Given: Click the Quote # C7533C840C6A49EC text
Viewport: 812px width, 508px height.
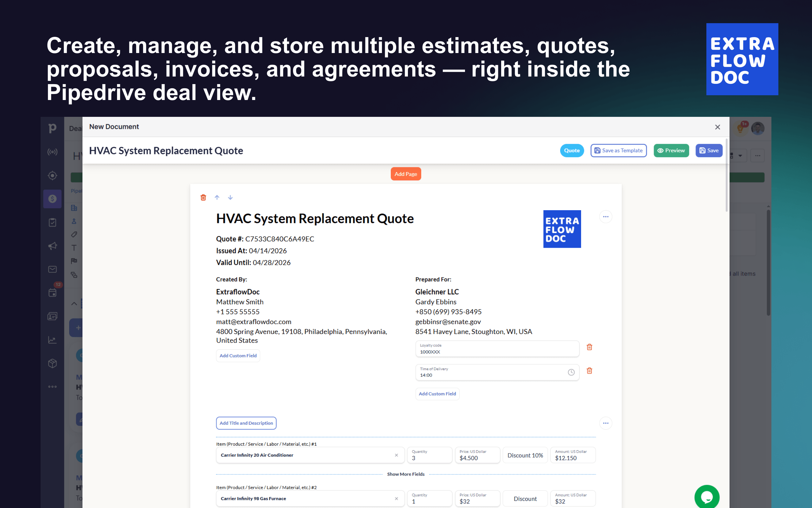Looking at the screenshot, I should pyautogui.click(x=265, y=239).
